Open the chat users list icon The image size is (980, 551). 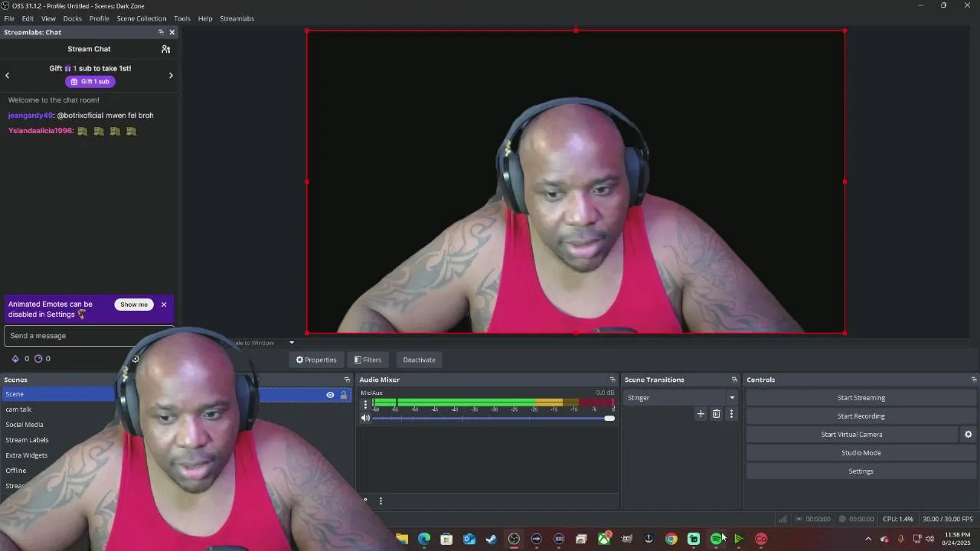[165, 49]
